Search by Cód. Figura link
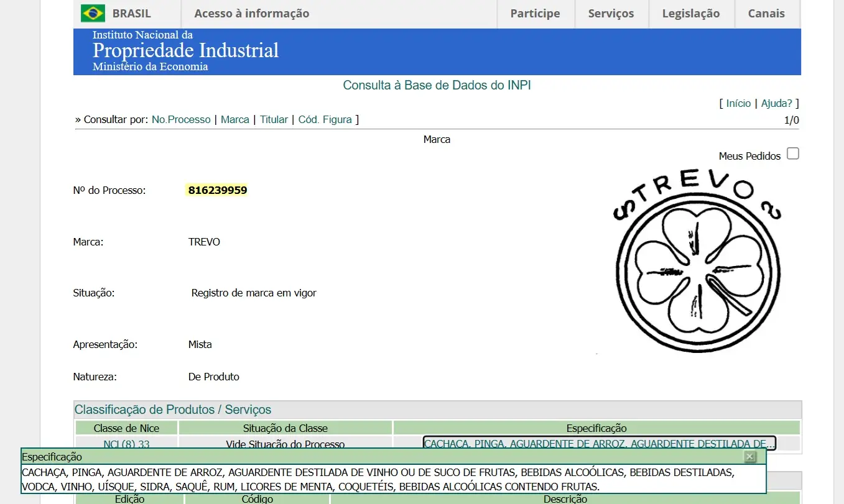This screenshot has height=504, width=844. click(325, 119)
